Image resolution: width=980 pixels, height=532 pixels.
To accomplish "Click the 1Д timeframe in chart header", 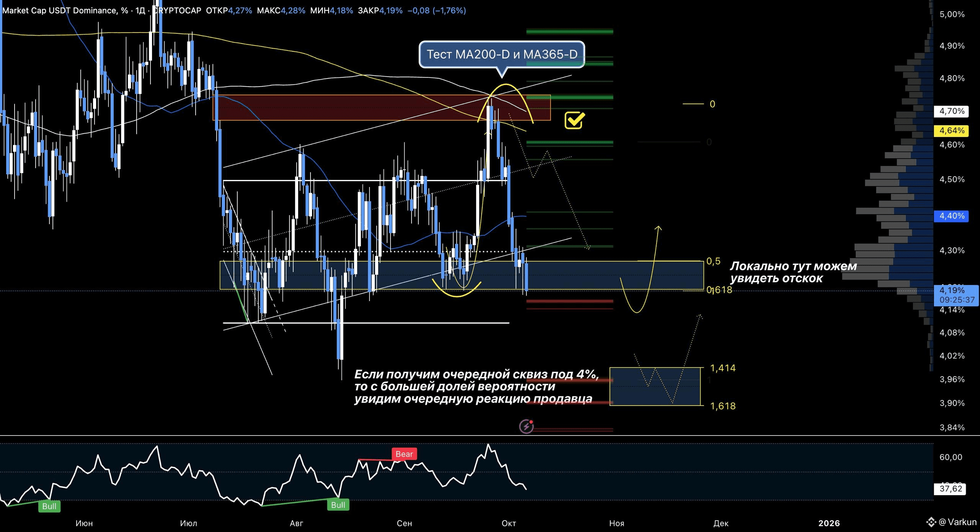I will click(x=140, y=10).
